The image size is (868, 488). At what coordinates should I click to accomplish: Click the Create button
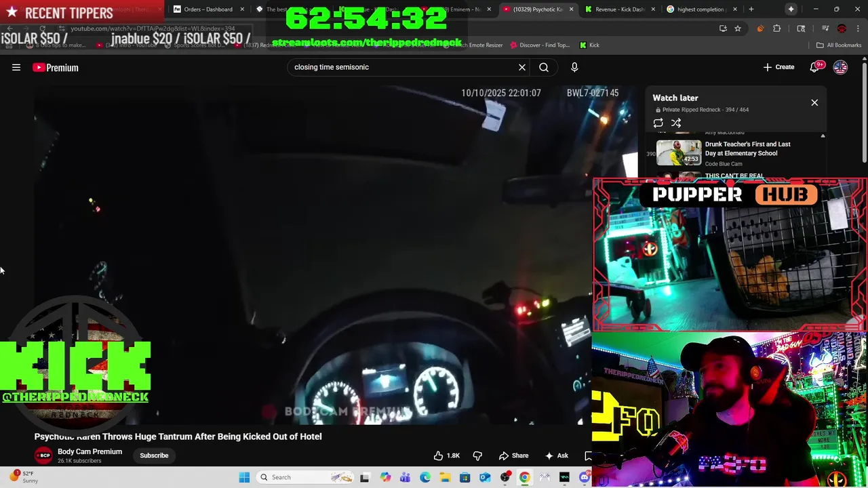(x=778, y=67)
